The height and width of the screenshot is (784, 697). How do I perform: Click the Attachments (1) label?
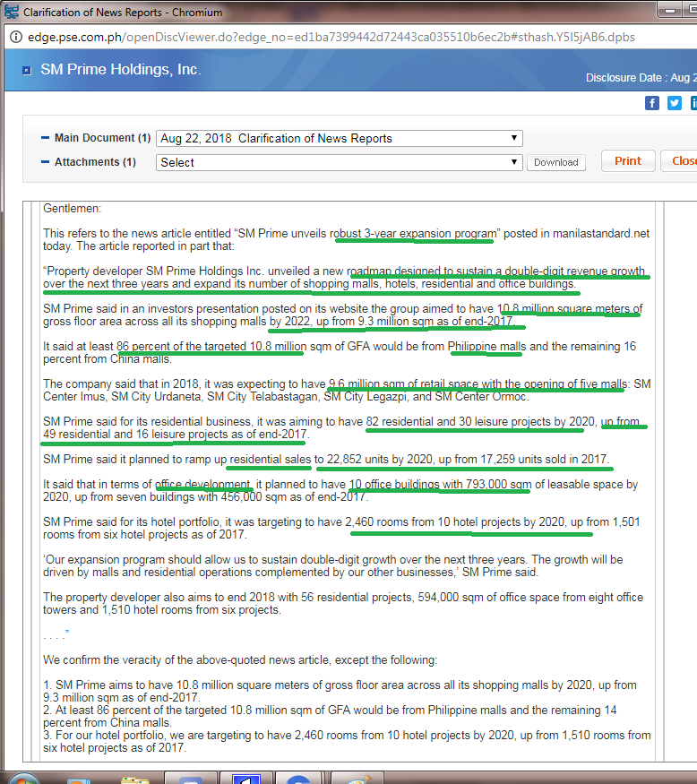95,162
